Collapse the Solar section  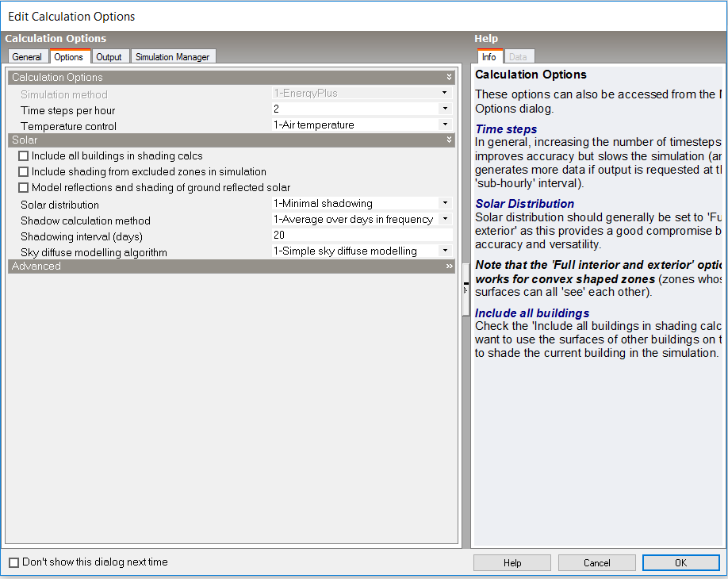(x=449, y=140)
